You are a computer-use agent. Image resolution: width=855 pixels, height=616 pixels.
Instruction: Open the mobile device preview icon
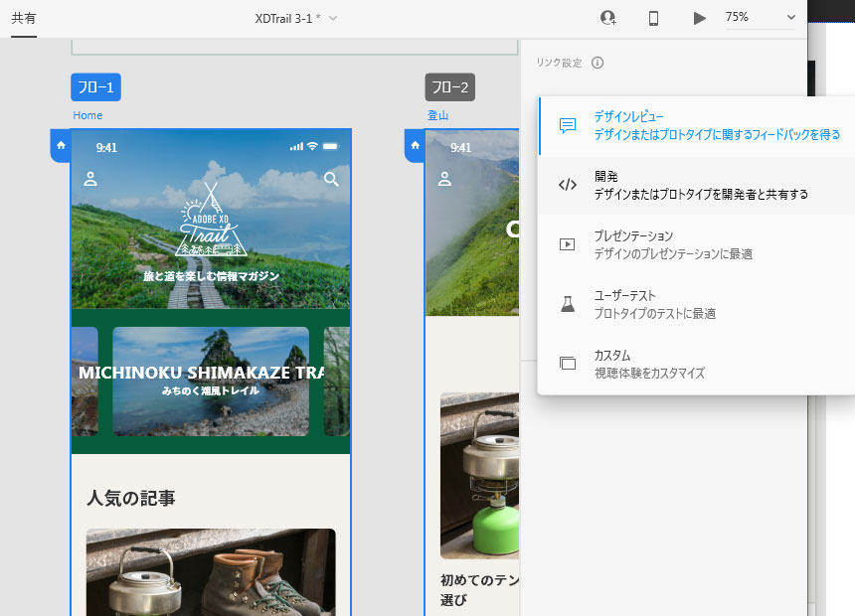[x=653, y=19]
